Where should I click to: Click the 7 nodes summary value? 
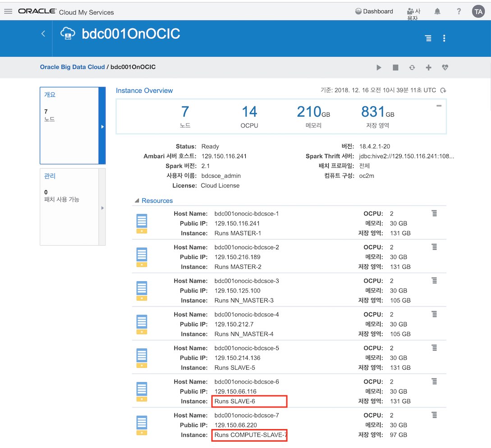click(185, 112)
